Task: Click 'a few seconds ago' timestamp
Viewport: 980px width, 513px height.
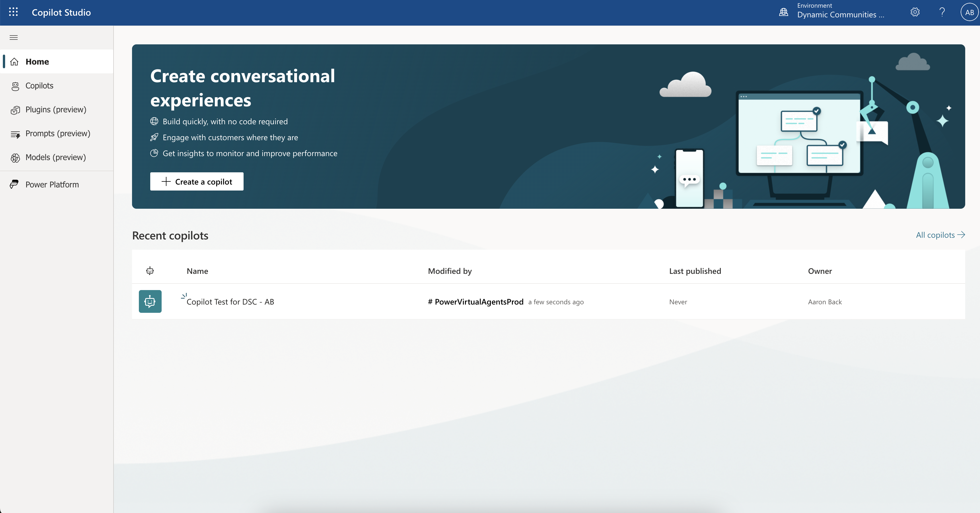Action: pyautogui.click(x=556, y=302)
